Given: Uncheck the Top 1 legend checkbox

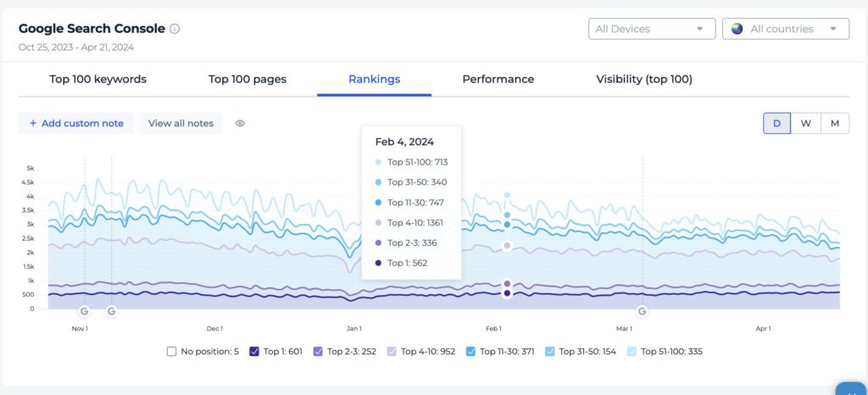Looking at the screenshot, I should coord(254,351).
